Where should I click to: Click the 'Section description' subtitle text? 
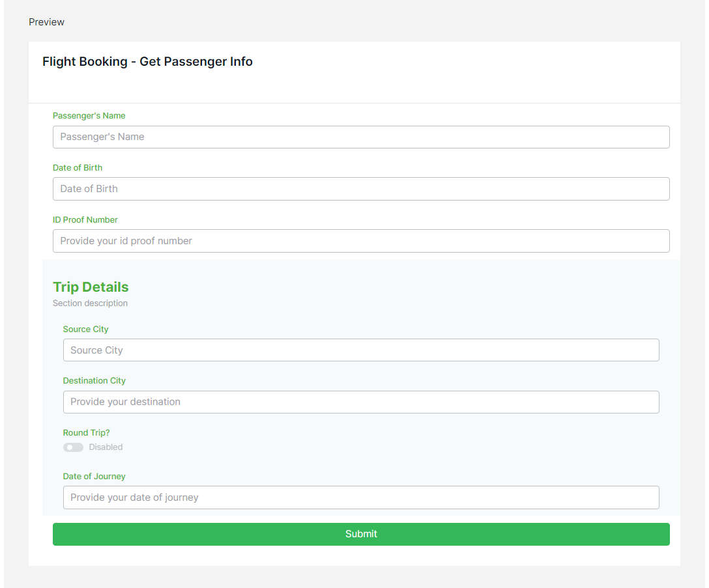[90, 303]
